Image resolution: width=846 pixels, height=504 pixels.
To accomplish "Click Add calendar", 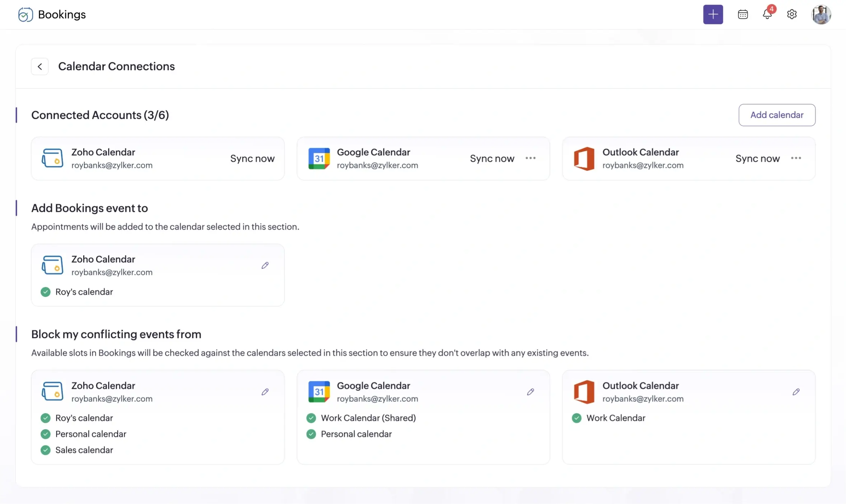I will tap(777, 115).
